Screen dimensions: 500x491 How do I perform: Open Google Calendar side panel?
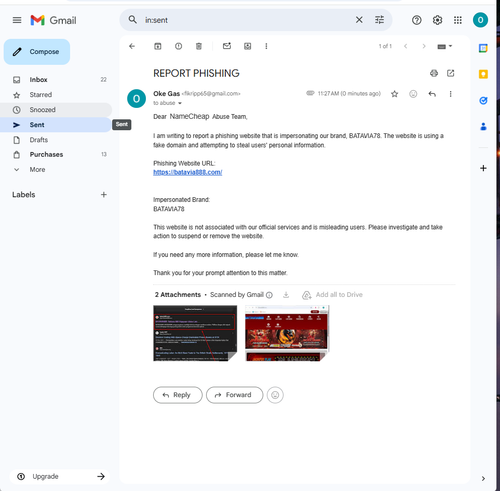483,48
